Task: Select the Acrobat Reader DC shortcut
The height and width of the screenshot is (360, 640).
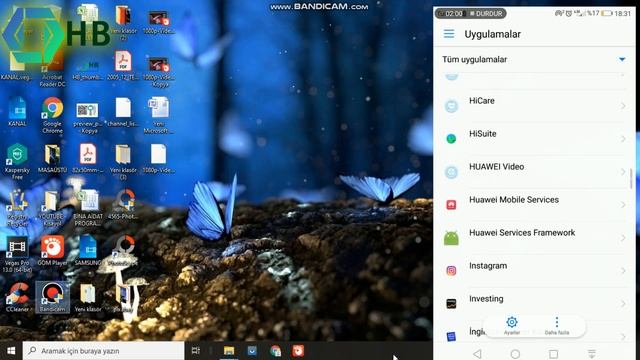Action: click(52, 70)
